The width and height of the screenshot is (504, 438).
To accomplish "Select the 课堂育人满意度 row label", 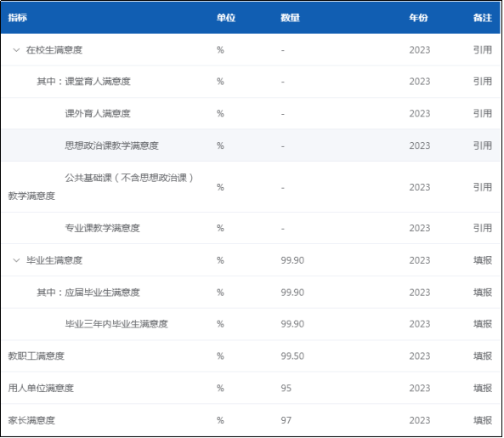I will click(98, 82).
